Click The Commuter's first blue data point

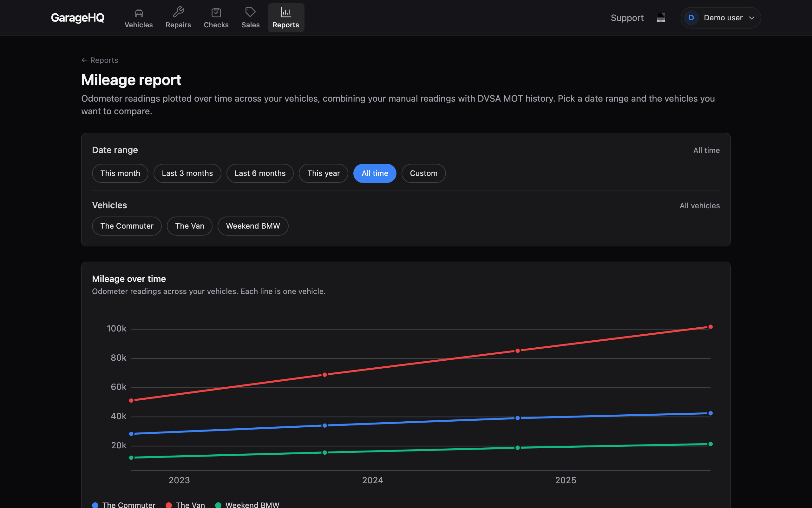131,434
